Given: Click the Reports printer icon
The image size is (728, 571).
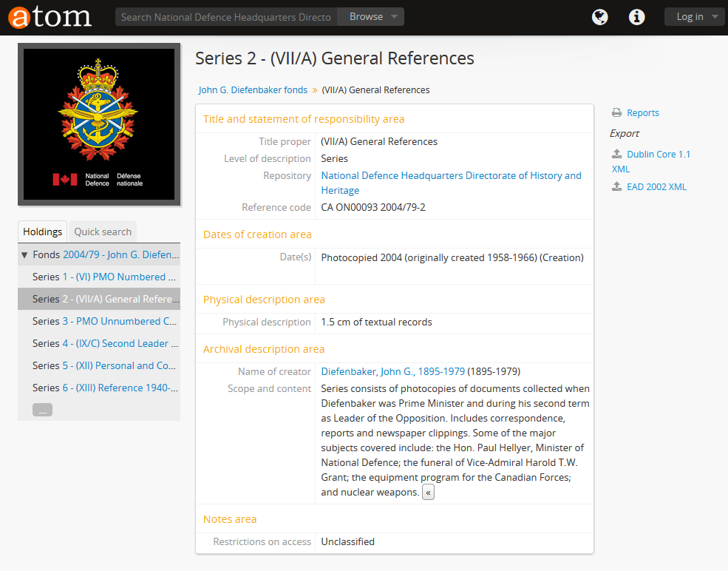Looking at the screenshot, I should 616,112.
